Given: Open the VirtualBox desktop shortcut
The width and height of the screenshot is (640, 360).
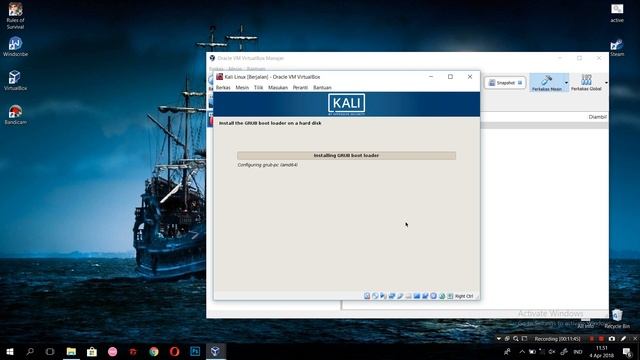Looking at the screenshot, I should (15, 80).
